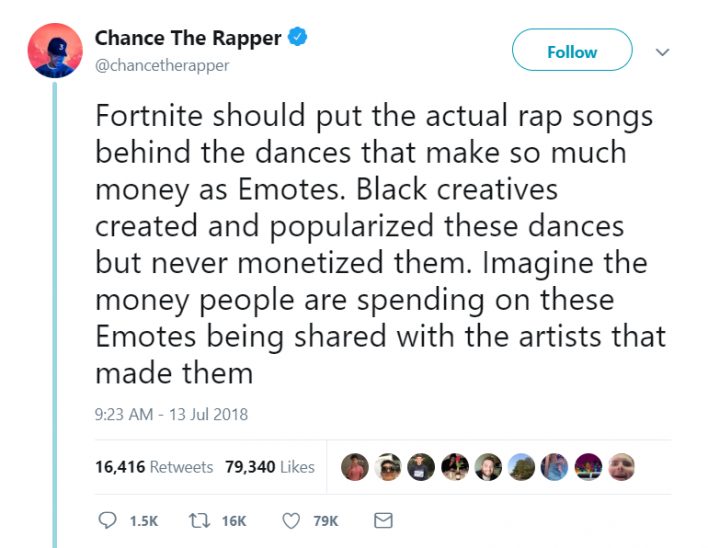Click the reply speech bubble icon
The image size is (708, 548).
(x=109, y=521)
